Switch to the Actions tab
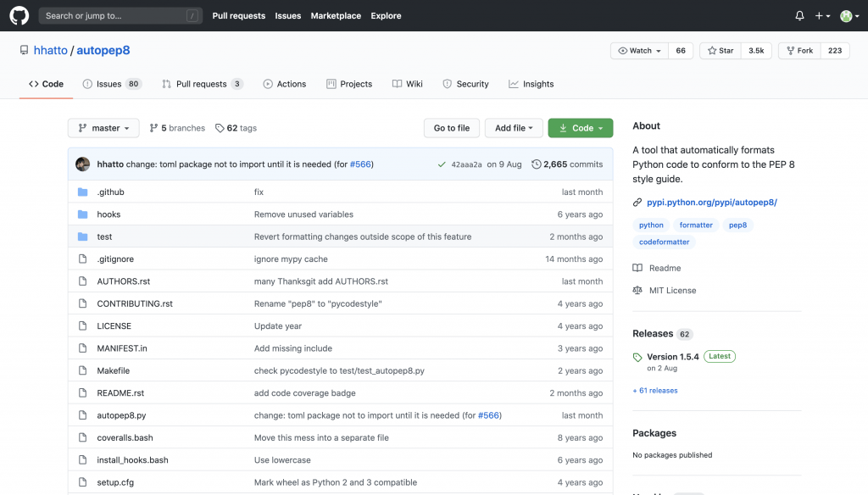This screenshot has height=495, width=868. point(285,84)
